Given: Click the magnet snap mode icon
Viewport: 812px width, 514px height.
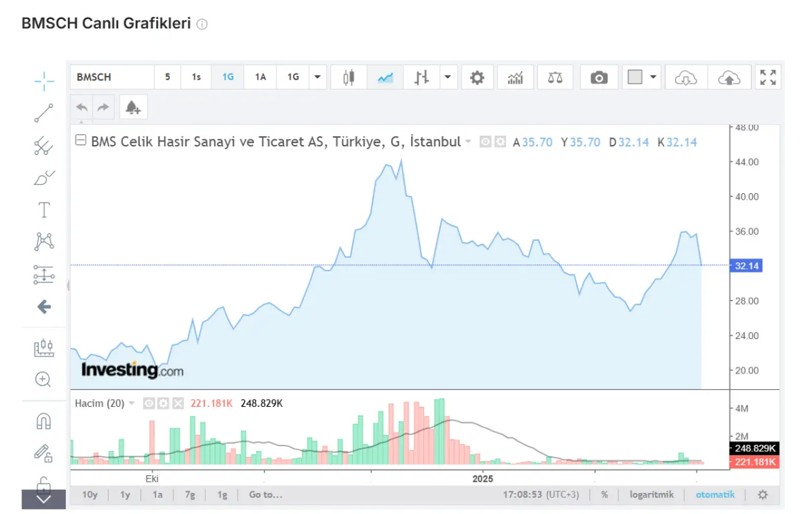Looking at the screenshot, I should pyautogui.click(x=43, y=421).
